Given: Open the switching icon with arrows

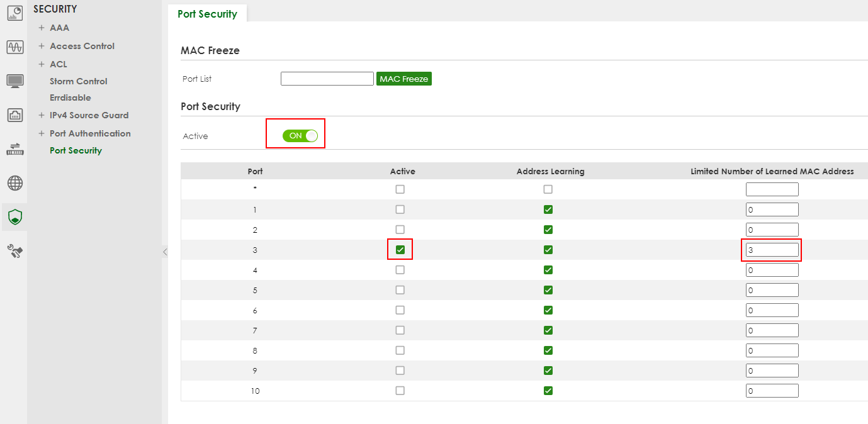Looking at the screenshot, I should pos(14,150).
